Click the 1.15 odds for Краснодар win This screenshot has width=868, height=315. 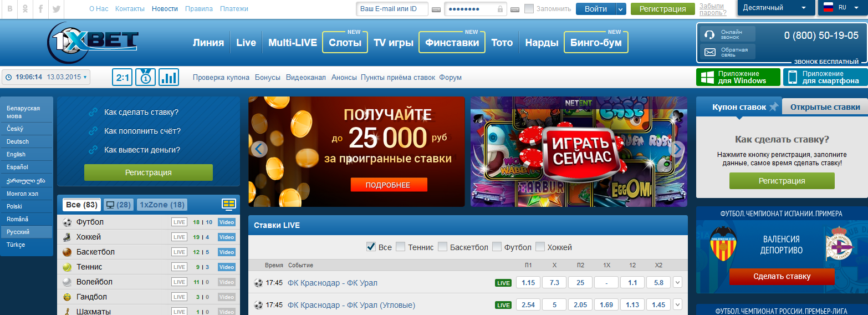(x=528, y=283)
